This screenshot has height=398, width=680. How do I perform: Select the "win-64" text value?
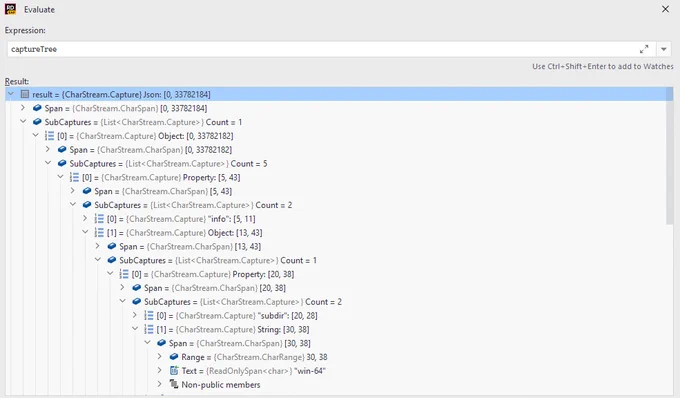(x=310, y=371)
